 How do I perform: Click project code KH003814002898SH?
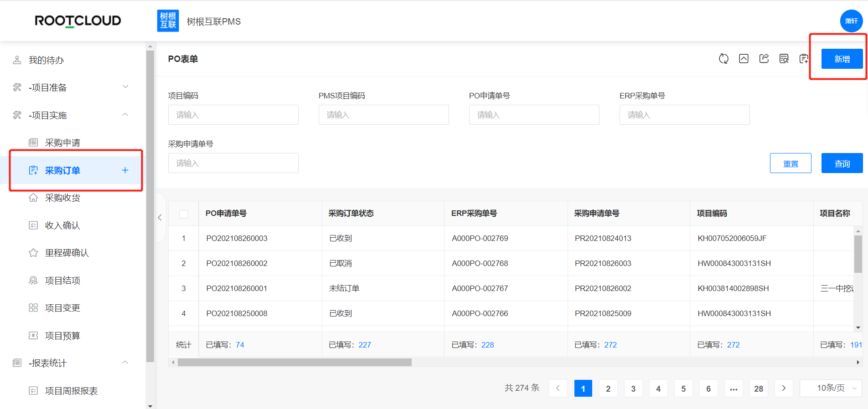point(733,288)
